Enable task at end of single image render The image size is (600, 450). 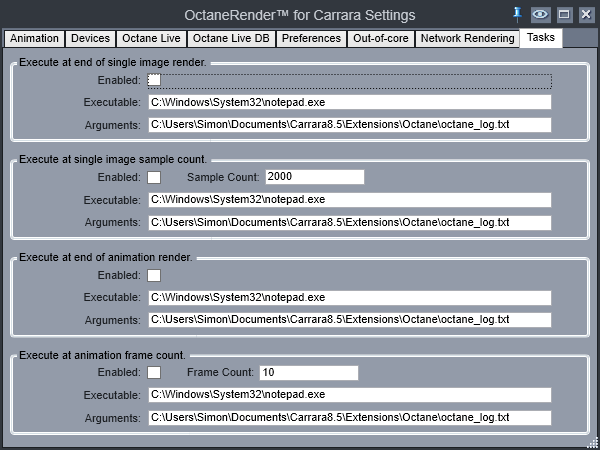[x=154, y=80]
